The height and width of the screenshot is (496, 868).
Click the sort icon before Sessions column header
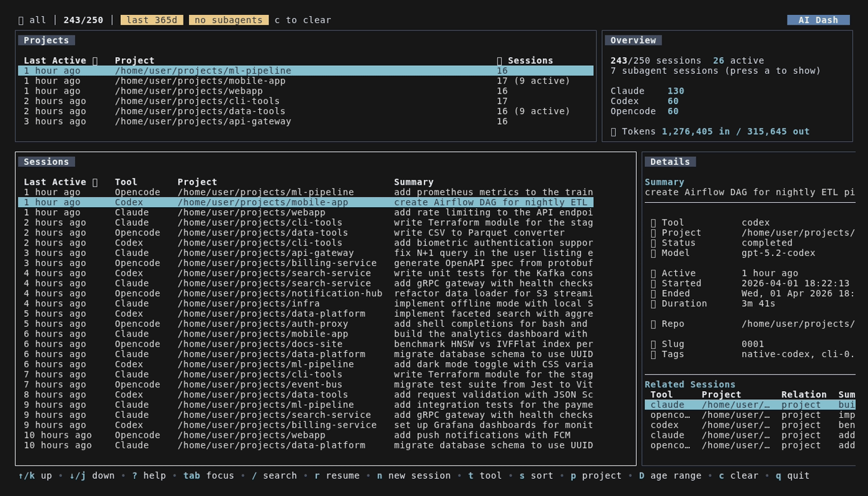pos(500,61)
